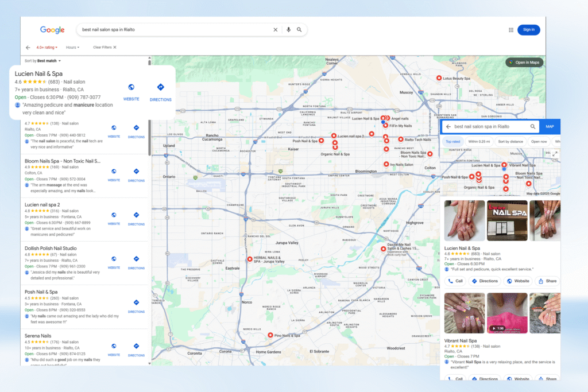588x392 pixels.
Task: Go back in the mobile search panel
Action: [x=448, y=127]
